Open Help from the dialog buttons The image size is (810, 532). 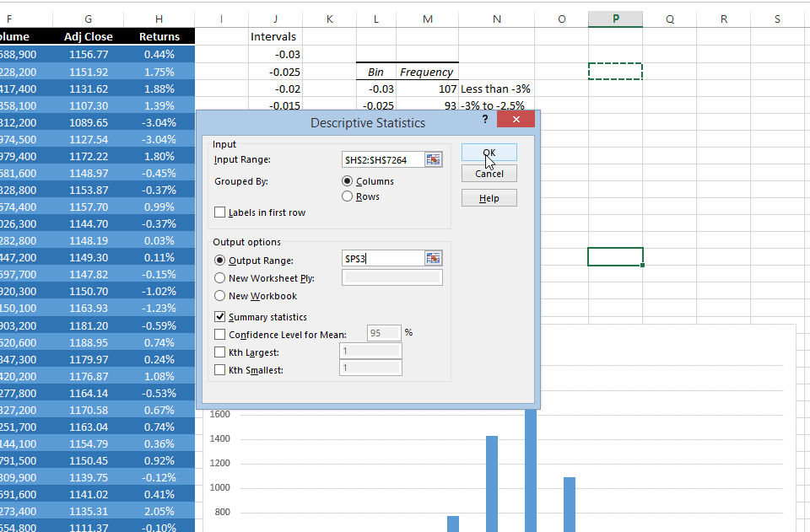[489, 198]
